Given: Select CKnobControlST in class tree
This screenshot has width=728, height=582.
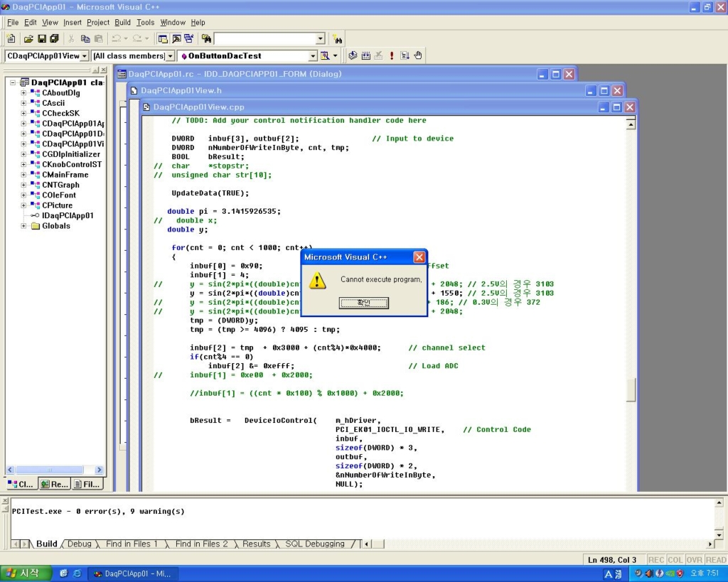Looking at the screenshot, I should pos(72,164).
